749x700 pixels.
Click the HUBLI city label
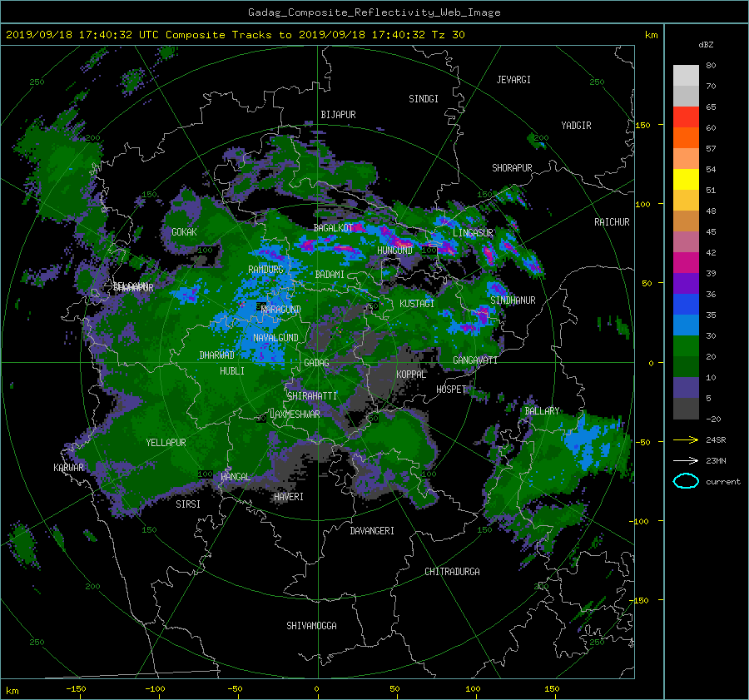point(232,371)
